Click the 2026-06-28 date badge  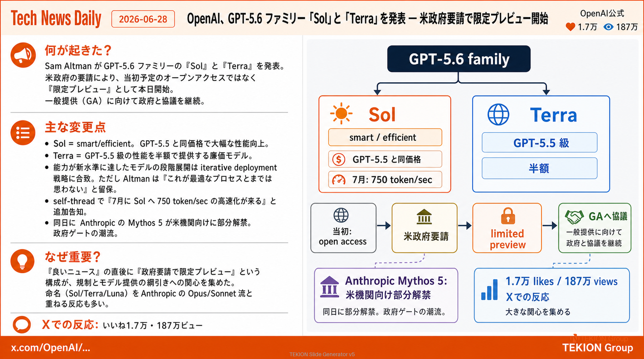[x=143, y=19]
